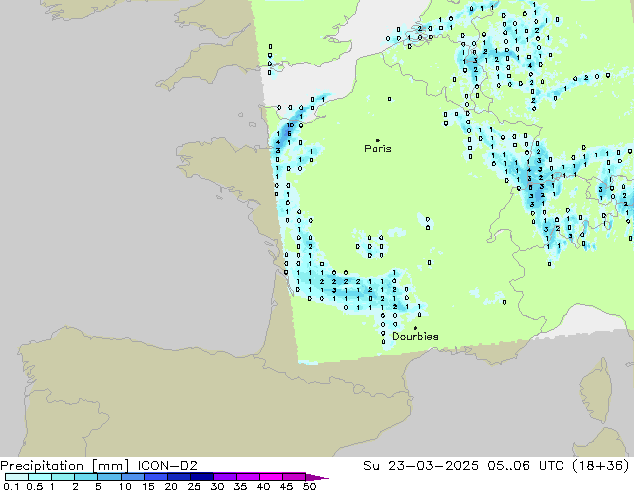Pick the 2 to 5 mm legend swatch
634x490 pixels.
click(86, 477)
